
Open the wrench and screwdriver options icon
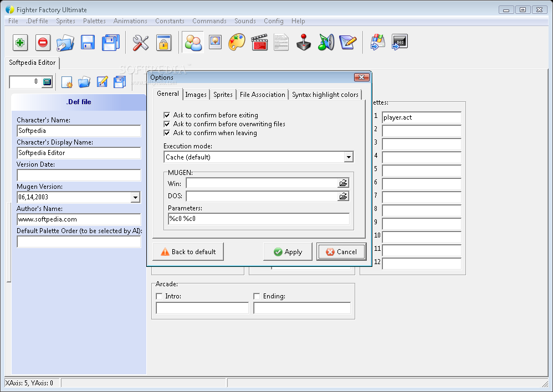[x=140, y=43]
